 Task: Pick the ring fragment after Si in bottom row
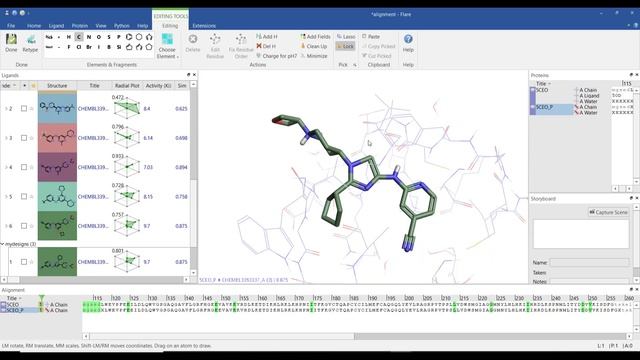coord(129,47)
